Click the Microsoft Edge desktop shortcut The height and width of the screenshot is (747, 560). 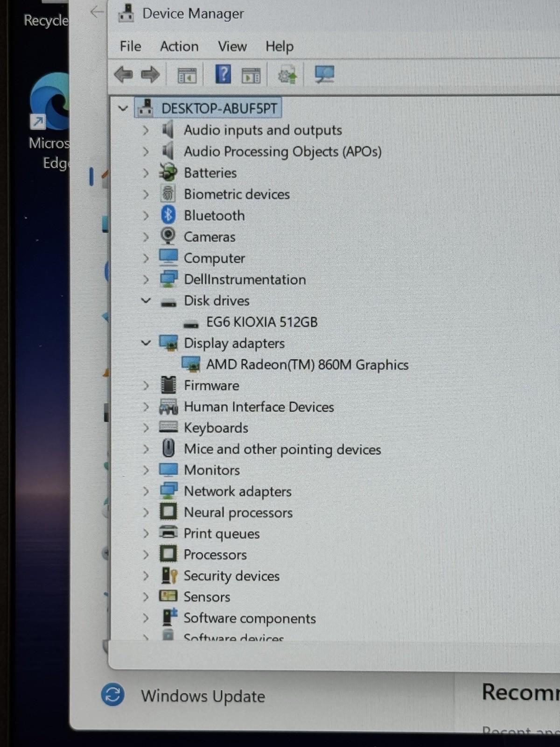pyautogui.click(x=49, y=122)
